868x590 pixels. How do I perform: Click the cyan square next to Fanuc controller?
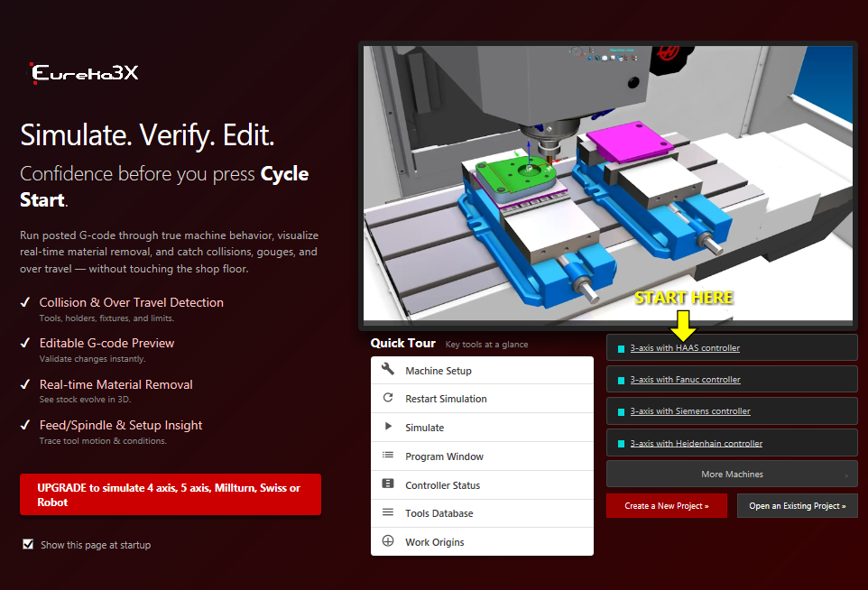click(x=621, y=380)
